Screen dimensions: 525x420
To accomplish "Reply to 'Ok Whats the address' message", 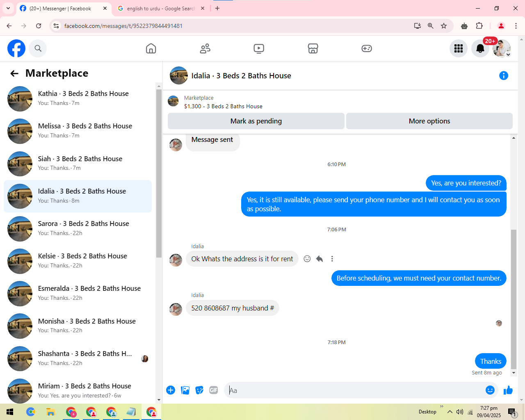I will (320, 259).
